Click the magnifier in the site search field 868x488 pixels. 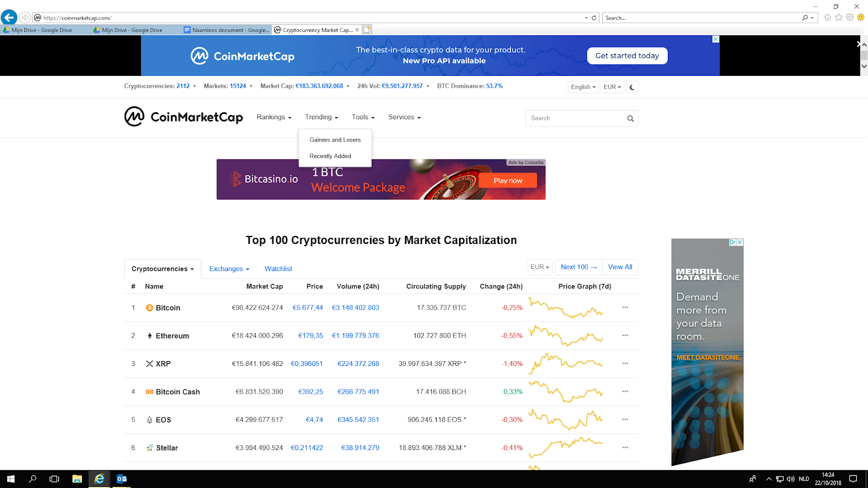[630, 118]
